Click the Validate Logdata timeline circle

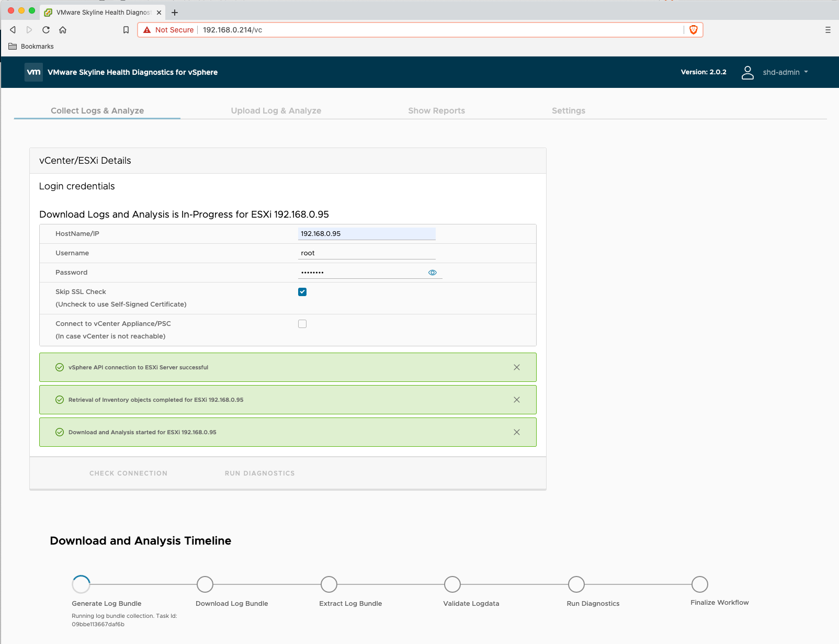click(x=452, y=584)
